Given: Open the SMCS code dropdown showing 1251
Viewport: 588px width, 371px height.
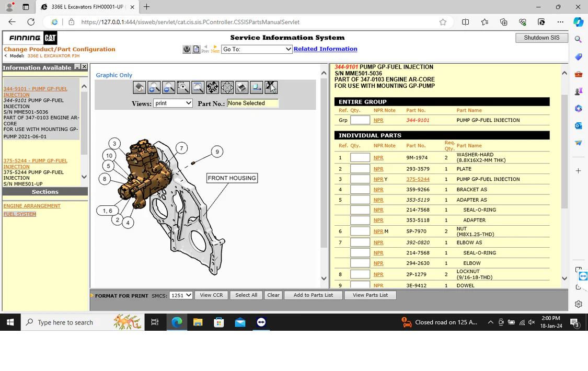Looking at the screenshot, I should pos(181,295).
